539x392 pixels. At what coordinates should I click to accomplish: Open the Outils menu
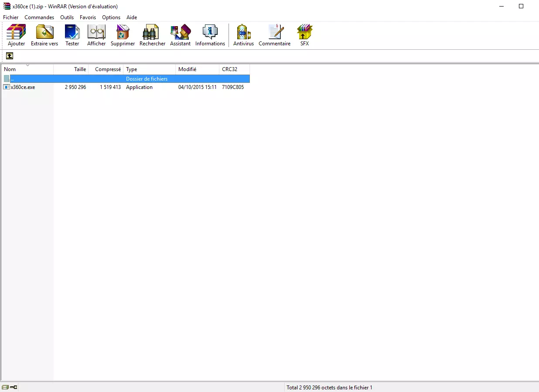[67, 17]
